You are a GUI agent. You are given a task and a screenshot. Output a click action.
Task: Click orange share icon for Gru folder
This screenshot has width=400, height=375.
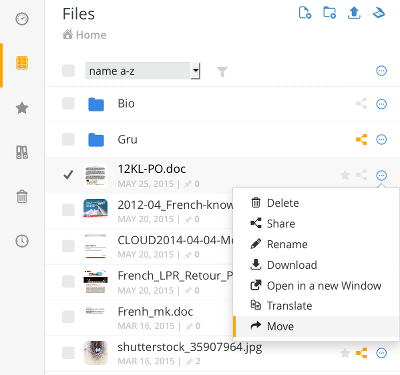tap(362, 139)
